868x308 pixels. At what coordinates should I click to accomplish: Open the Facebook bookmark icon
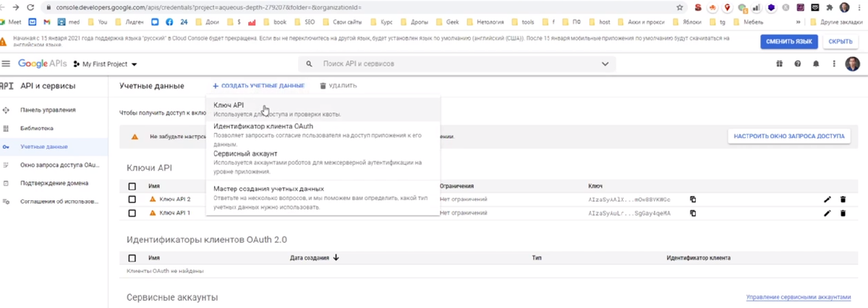click(169, 22)
